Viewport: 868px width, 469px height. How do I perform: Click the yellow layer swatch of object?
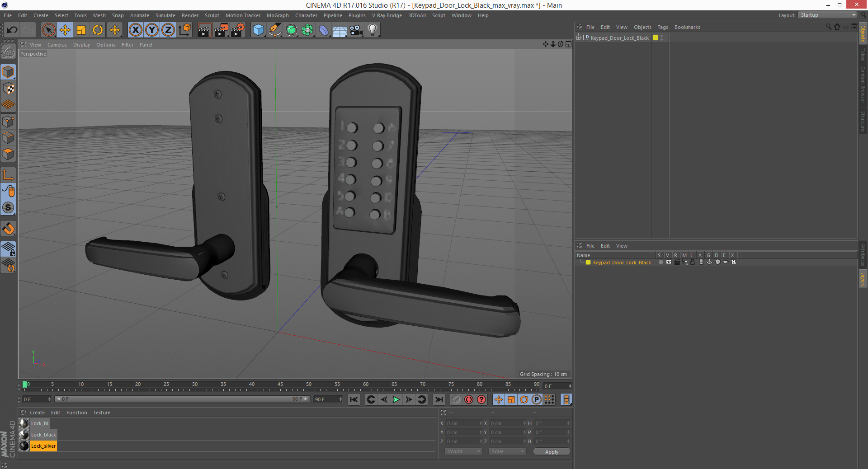tap(656, 38)
